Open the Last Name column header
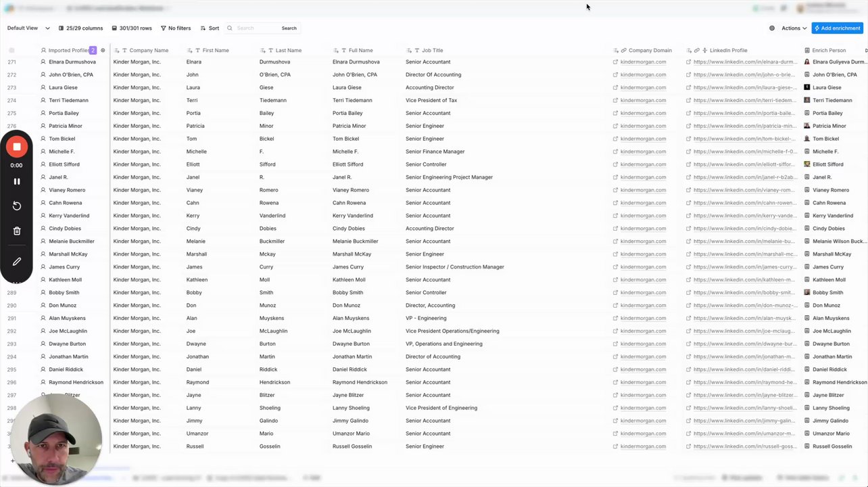The image size is (868, 487). (281, 50)
